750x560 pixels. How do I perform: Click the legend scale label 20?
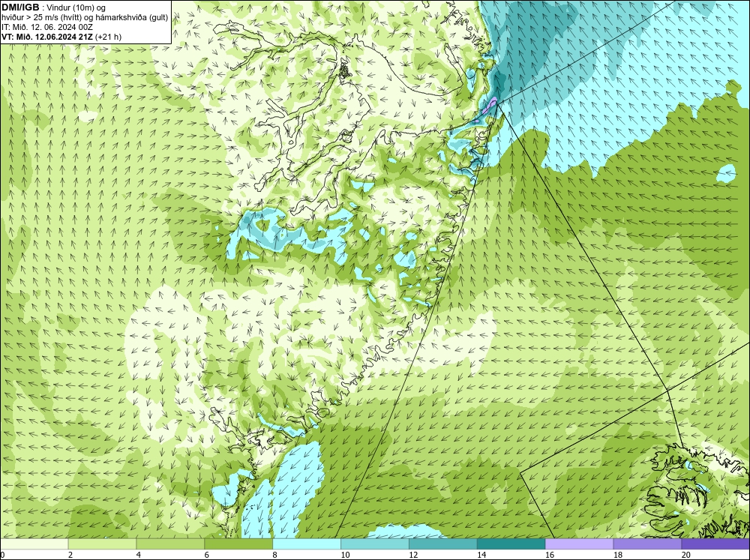point(686,555)
